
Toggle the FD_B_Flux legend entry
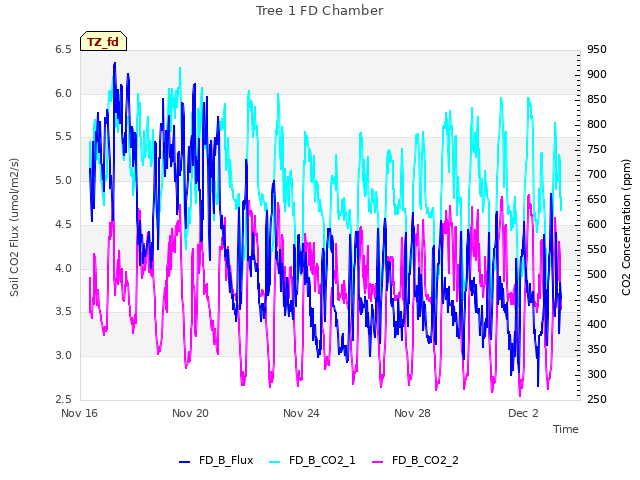click(x=216, y=460)
